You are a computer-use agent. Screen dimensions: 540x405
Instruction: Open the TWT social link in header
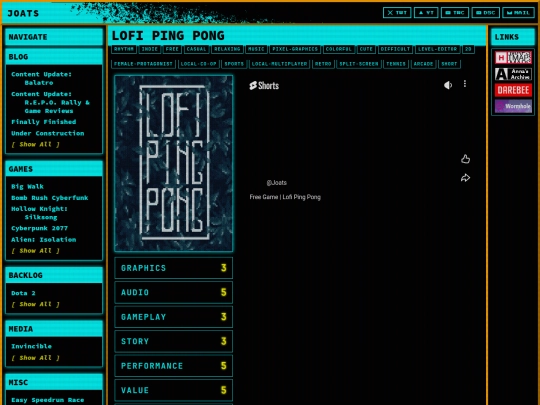coord(397,13)
